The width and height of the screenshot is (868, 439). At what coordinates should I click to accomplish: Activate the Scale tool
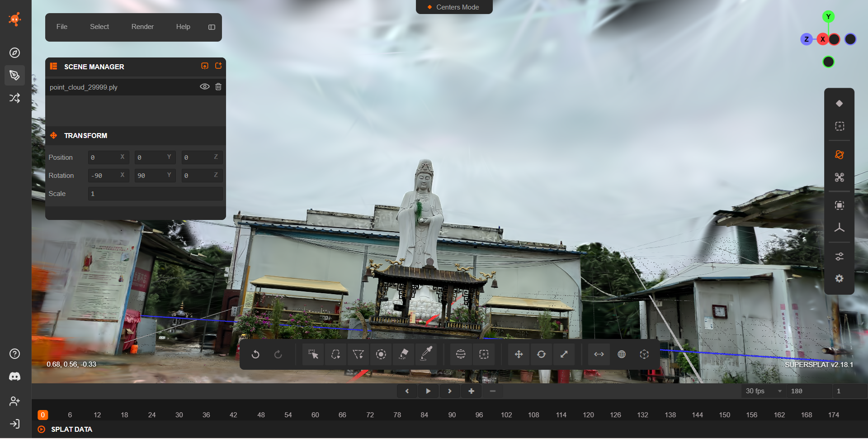pyautogui.click(x=564, y=354)
